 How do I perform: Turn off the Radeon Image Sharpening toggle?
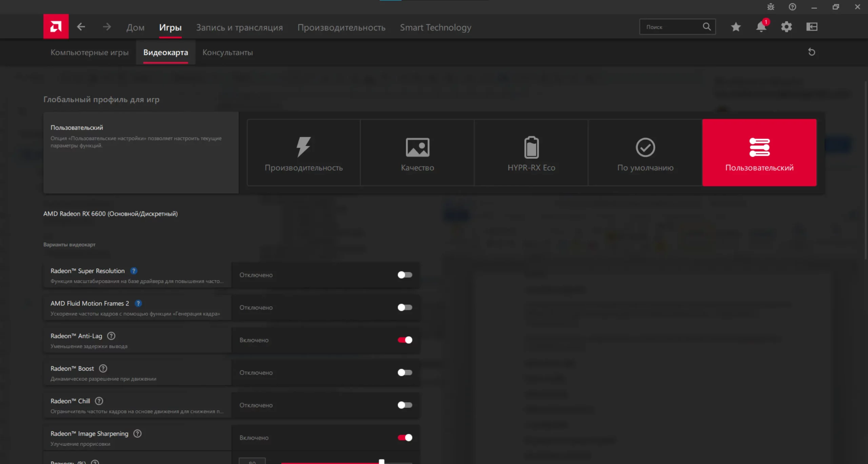405,438
